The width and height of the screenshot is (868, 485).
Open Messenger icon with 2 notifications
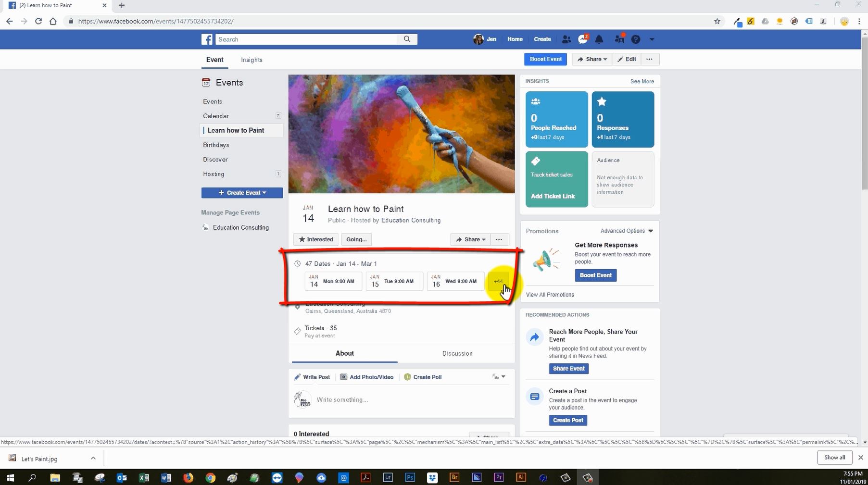tap(583, 39)
